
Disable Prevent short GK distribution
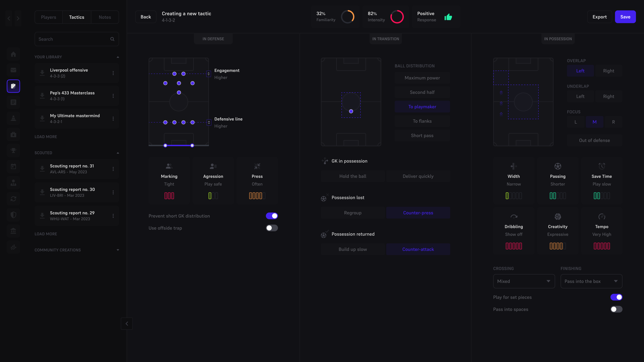[272, 216]
